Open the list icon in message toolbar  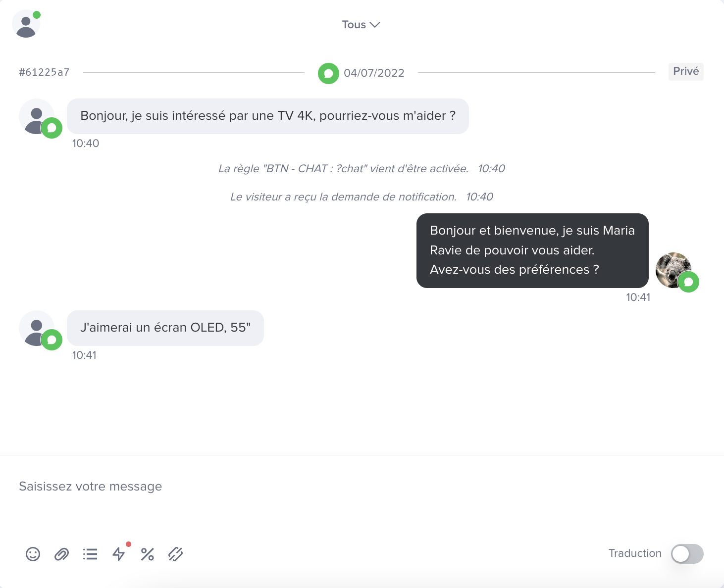[90, 554]
